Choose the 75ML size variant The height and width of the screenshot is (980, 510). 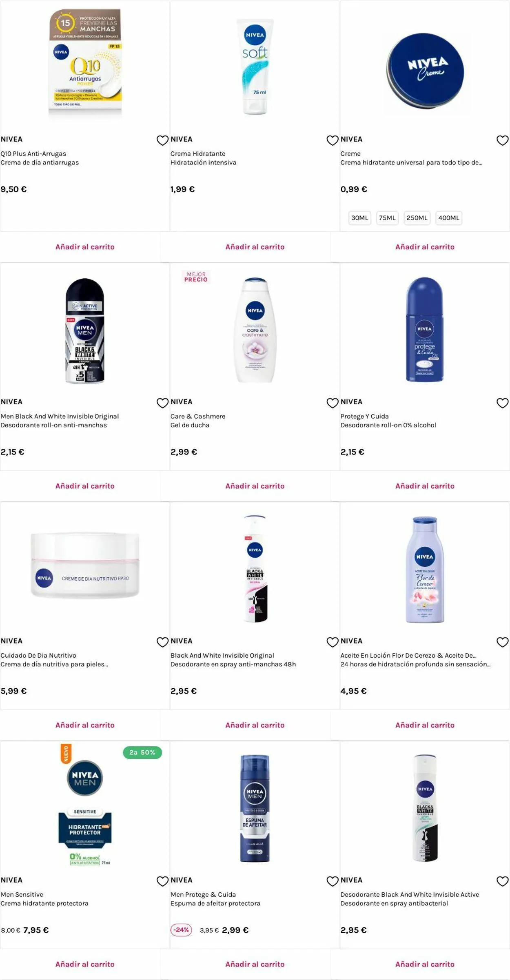(x=387, y=218)
